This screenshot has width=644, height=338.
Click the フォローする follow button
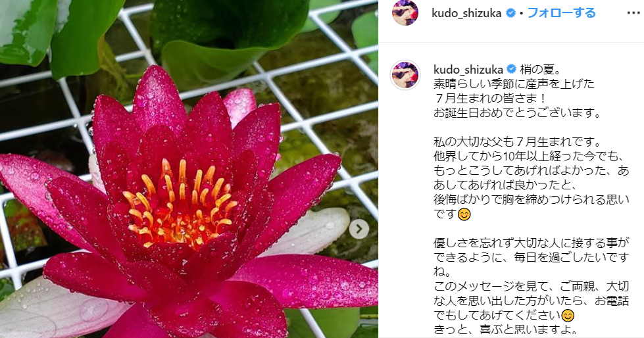click(561, 12)
